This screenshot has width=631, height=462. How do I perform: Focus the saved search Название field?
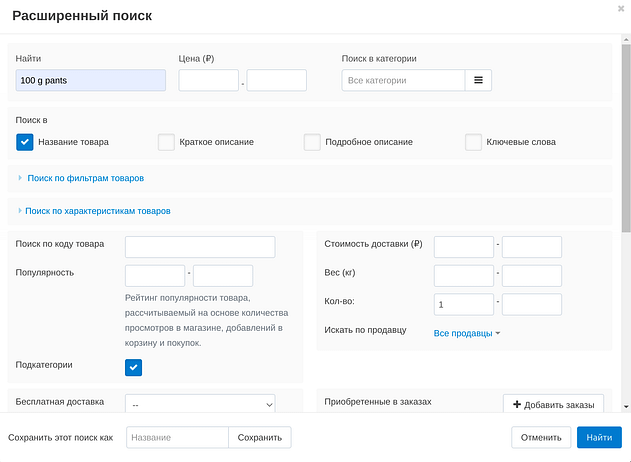click(x=177, y=437)
